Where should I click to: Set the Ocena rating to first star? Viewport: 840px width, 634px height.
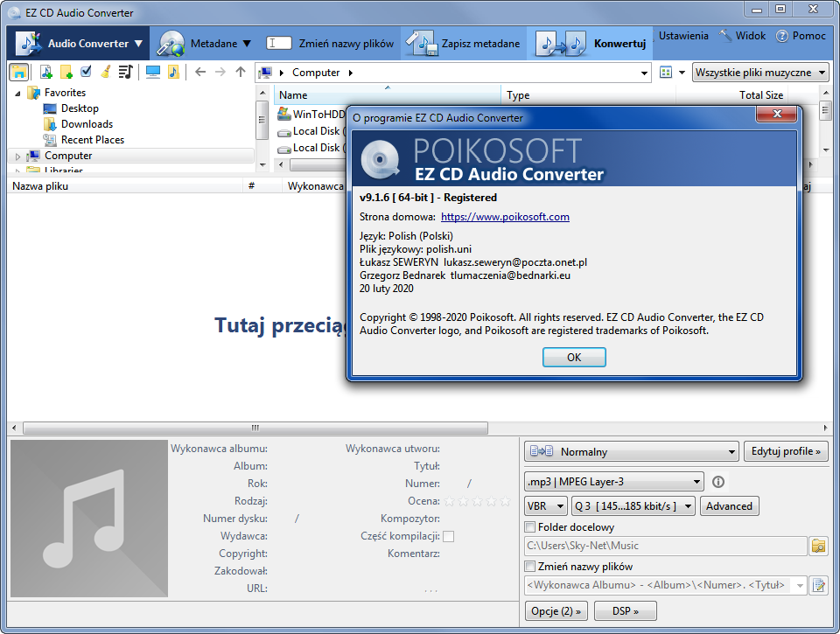(450, 501)
